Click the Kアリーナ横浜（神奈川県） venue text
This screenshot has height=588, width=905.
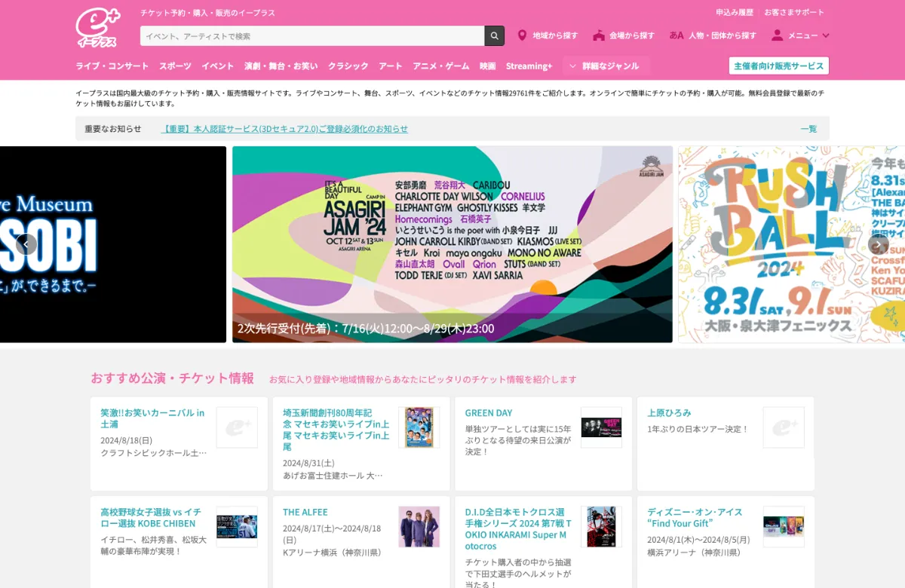click(x=332, y=553)
